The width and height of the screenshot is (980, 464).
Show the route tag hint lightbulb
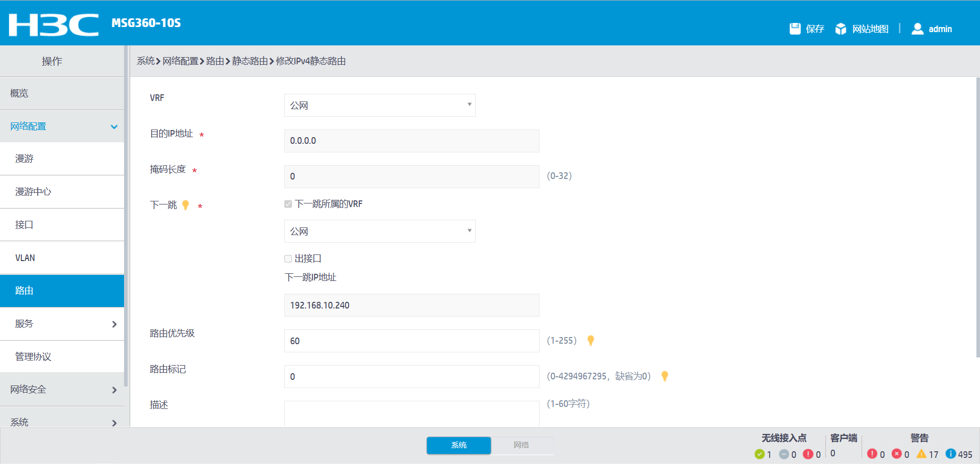tap(665, 376)
